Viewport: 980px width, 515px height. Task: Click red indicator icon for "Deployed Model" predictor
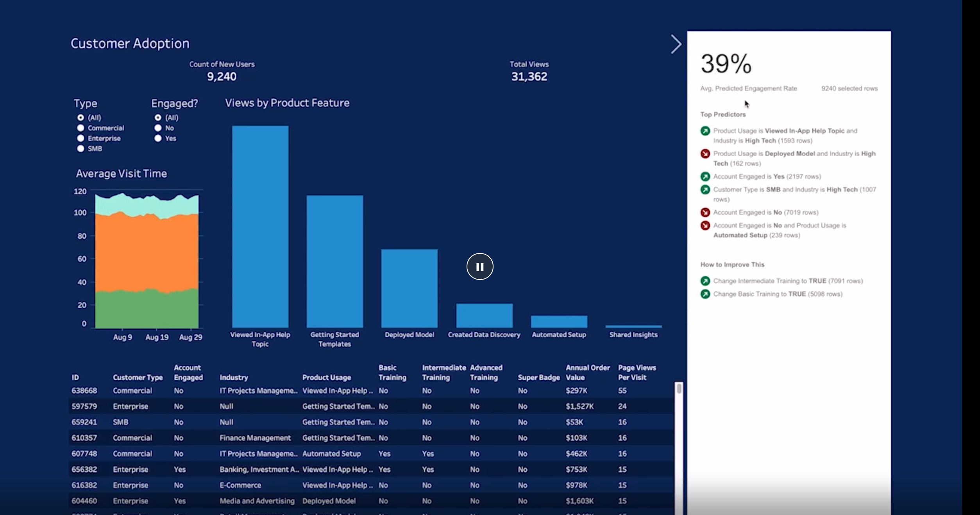[705, 153]
